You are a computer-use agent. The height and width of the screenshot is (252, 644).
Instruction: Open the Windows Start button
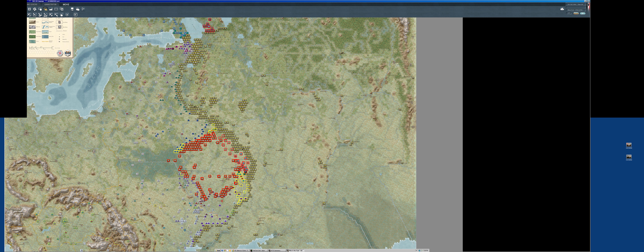click(218, 251)
